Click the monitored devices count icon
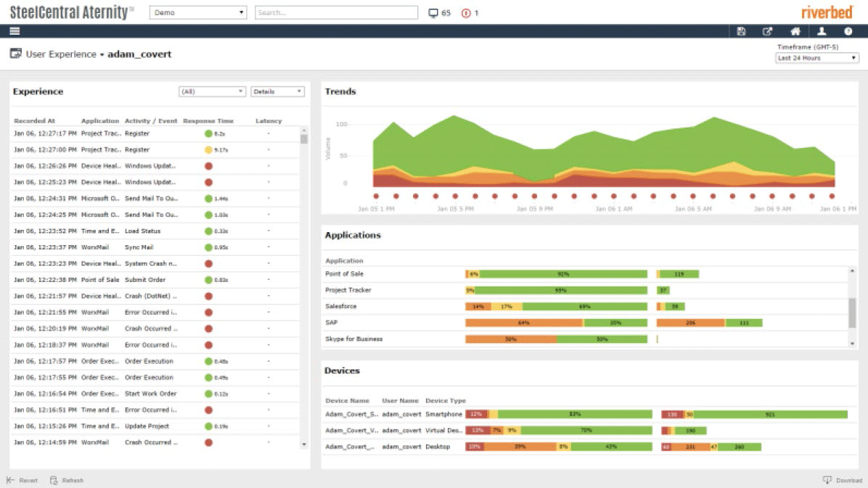868x488 pixels. 434,13
